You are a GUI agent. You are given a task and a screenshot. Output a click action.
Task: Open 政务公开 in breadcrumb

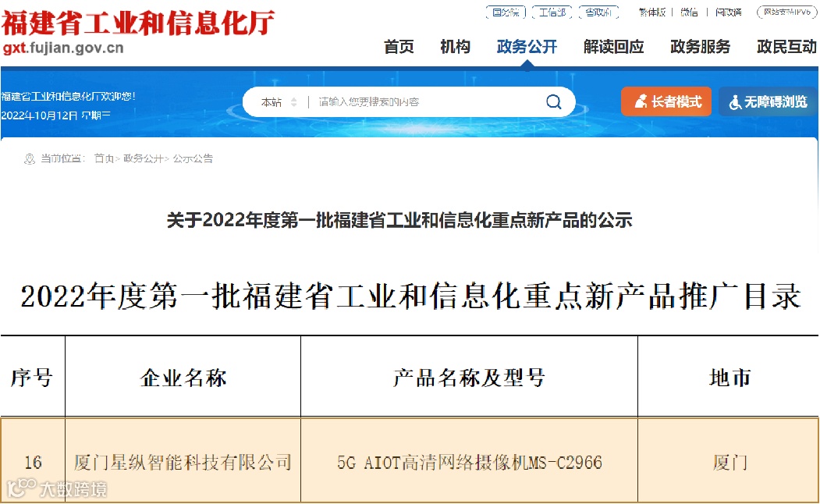pos(143,158)
